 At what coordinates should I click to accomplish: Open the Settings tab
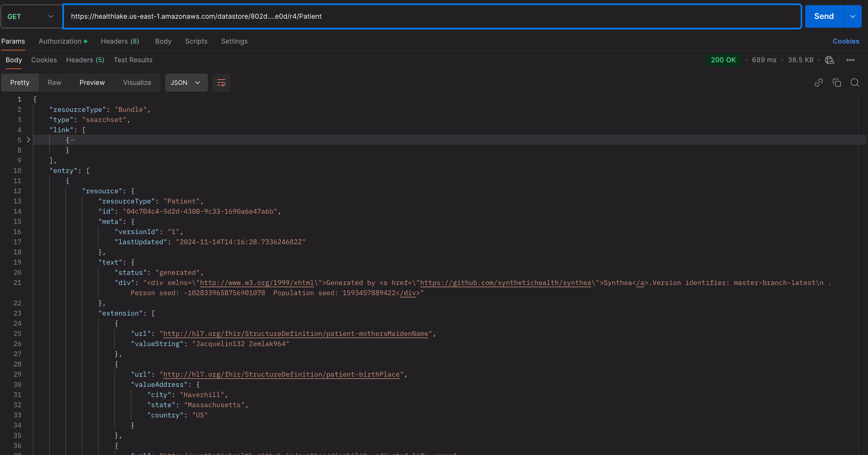pos(234,41)
